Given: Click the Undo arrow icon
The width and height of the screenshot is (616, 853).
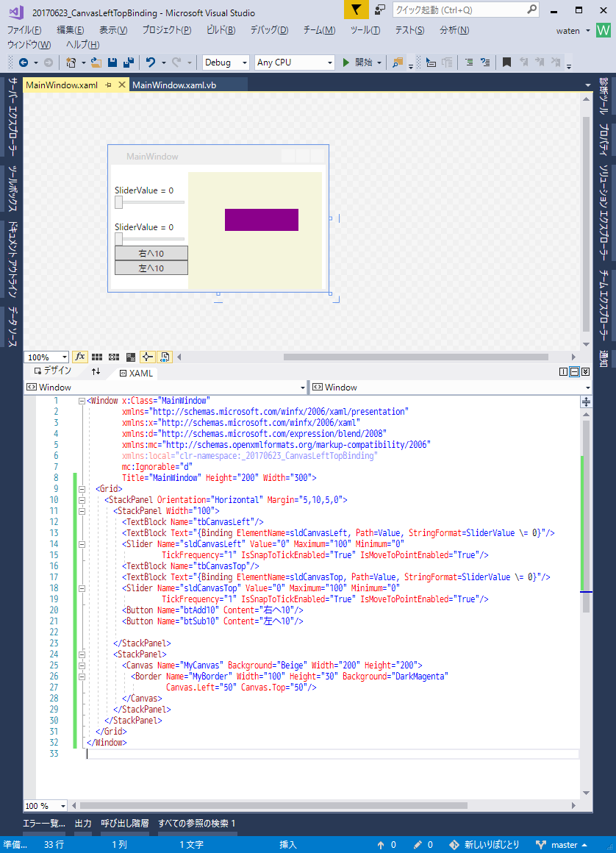Looking at the screenshot, I should click(151, 63).
